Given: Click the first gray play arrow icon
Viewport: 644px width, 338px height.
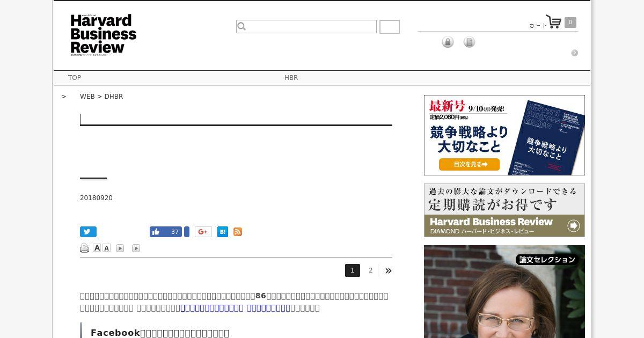Looking at the screenshot, I should [x=120, y=248].
